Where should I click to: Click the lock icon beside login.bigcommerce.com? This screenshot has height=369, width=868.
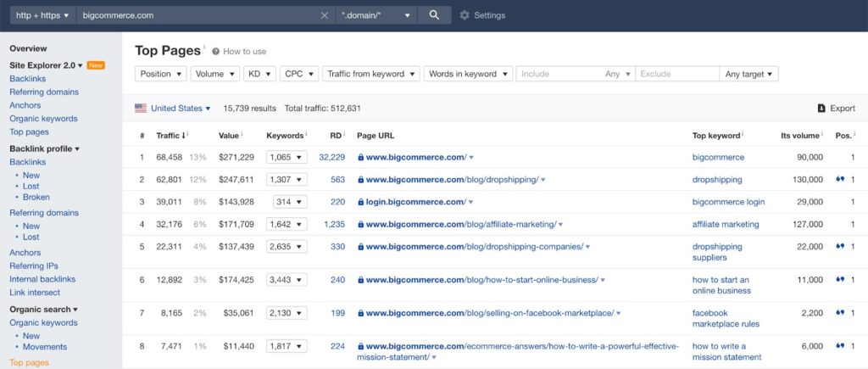click(x=361, y=202)
